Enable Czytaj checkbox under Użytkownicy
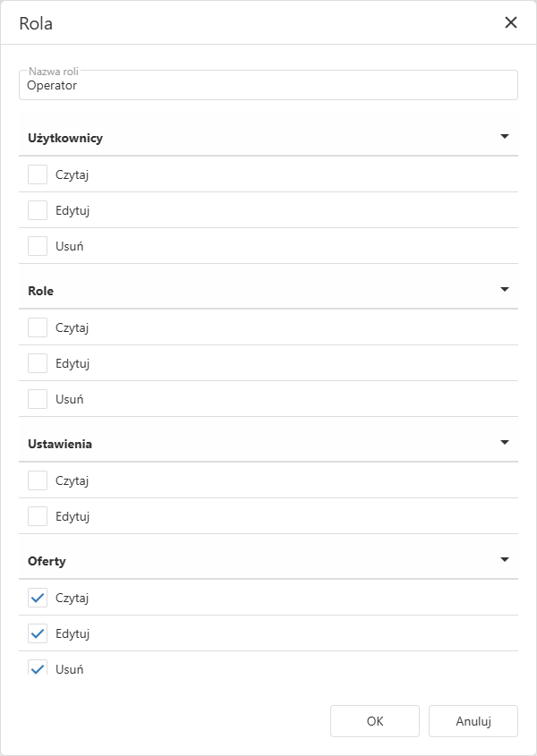 coord(38,174)
